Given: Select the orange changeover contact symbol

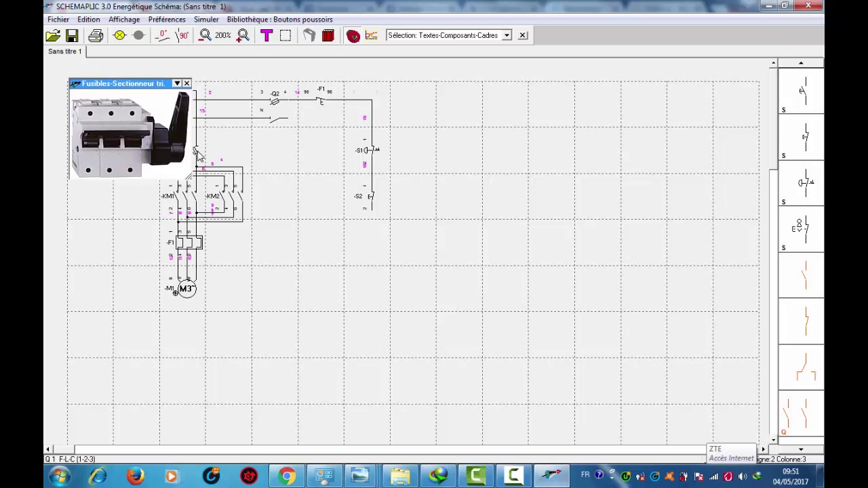Looking at the screenshot, I should 802,367.
